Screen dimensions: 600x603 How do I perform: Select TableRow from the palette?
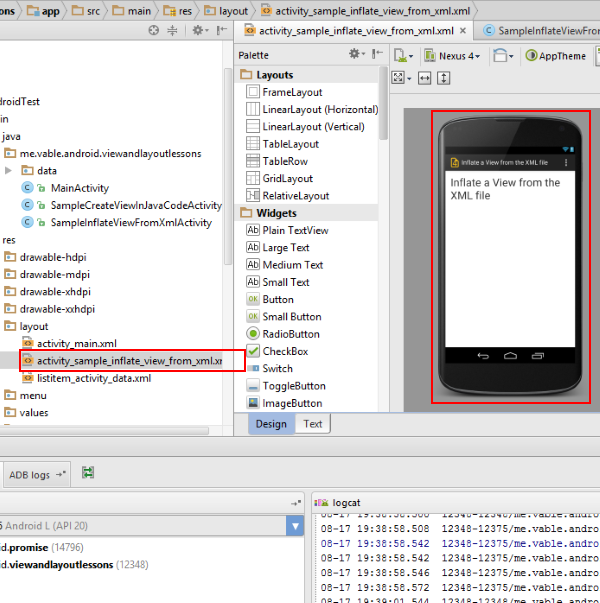277,161
